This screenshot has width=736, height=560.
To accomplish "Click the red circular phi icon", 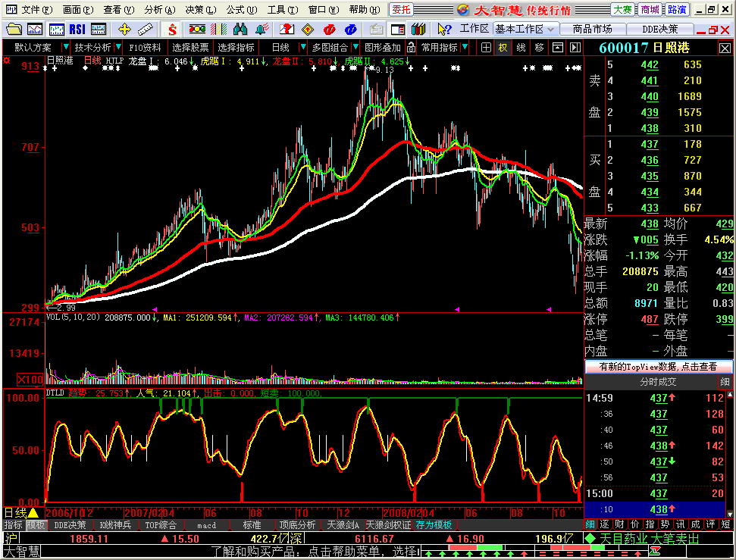I will [330, 30].
